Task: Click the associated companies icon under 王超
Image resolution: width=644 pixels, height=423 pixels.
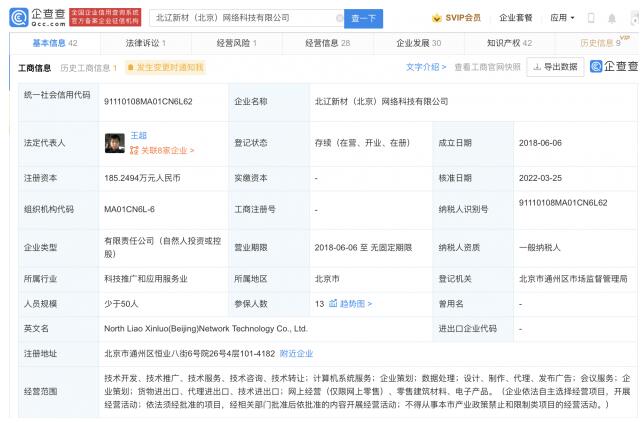Action: (x=134, y=150)
